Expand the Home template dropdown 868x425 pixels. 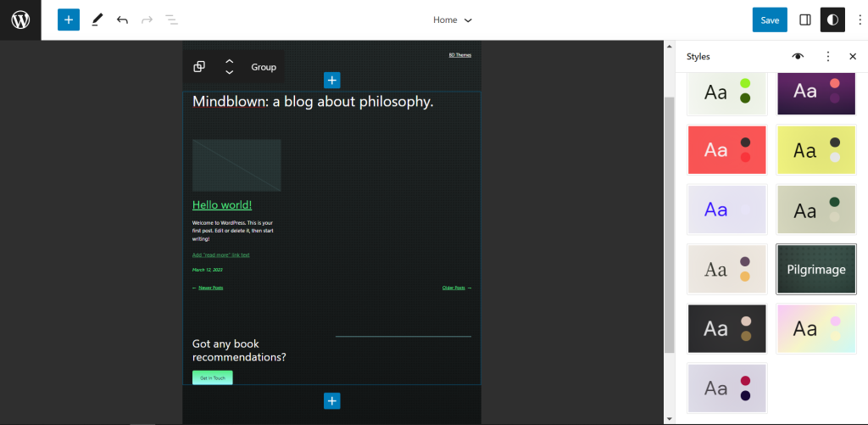click(453, 20)
